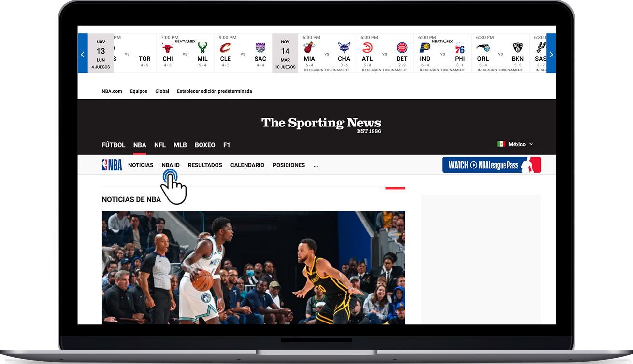The image size is (633, 364).
Task: Switch to the NFL section tab
Action: pos(159,145)
